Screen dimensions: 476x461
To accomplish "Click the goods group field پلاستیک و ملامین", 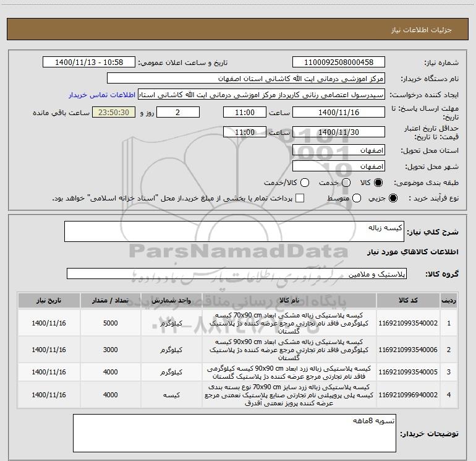I will tap(237, 274).
